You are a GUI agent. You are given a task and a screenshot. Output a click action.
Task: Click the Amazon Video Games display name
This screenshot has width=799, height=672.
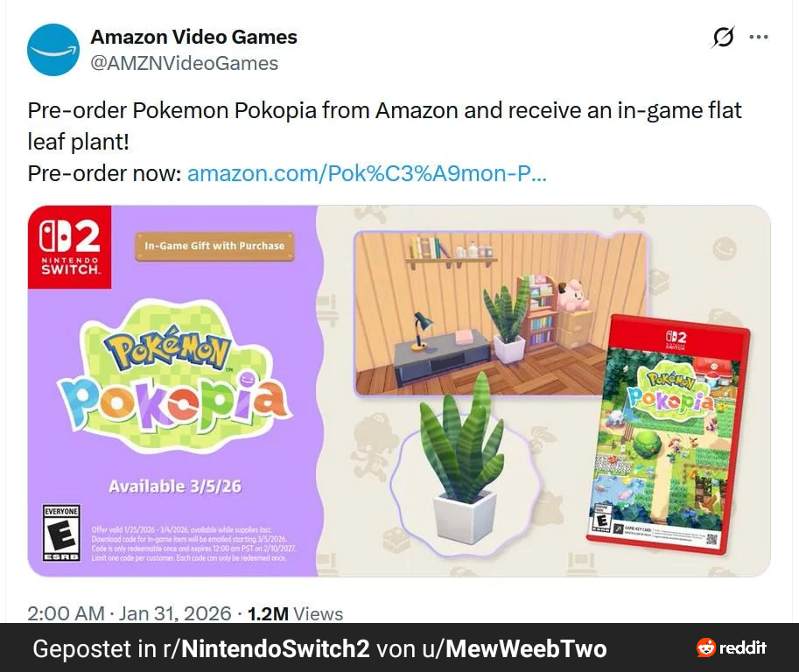tap(193, 37)
